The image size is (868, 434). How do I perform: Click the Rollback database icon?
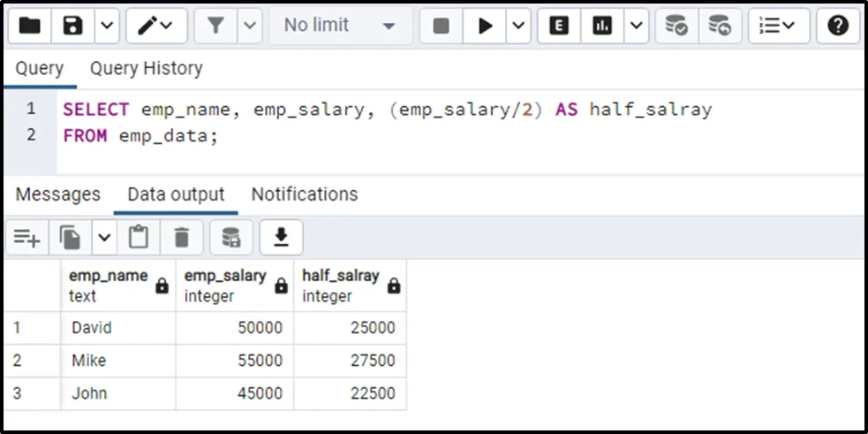(720, 26)
